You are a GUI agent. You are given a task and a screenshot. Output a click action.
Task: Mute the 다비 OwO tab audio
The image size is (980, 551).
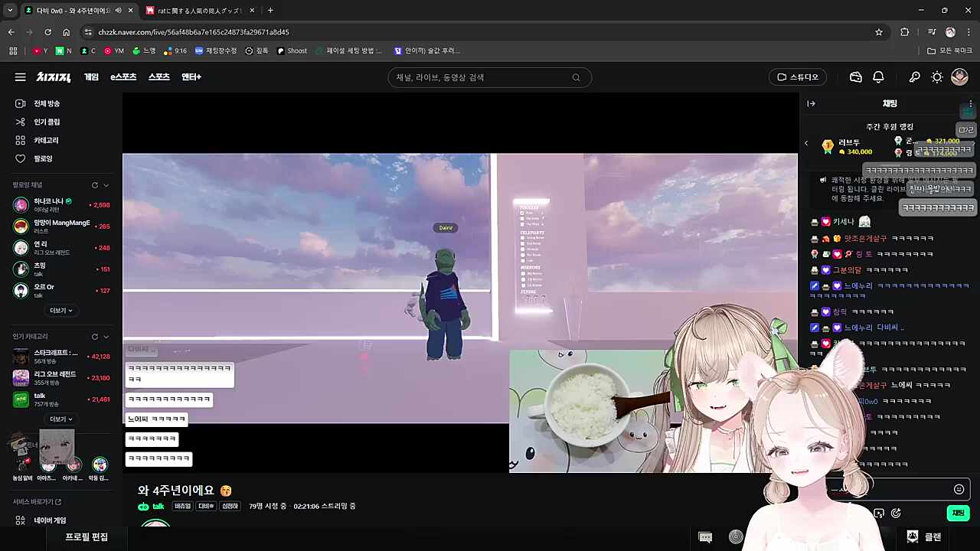(118, 11)
